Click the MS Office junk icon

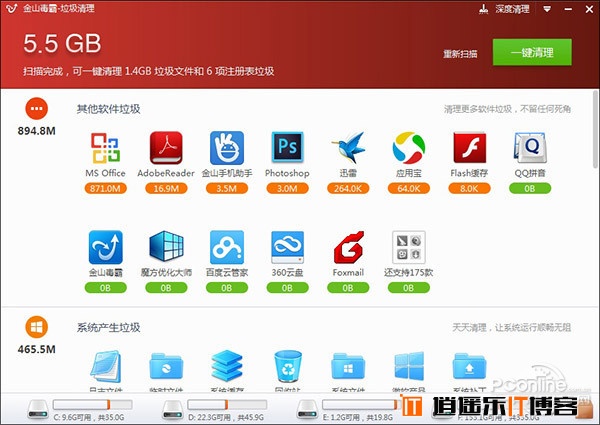point(105,148)
